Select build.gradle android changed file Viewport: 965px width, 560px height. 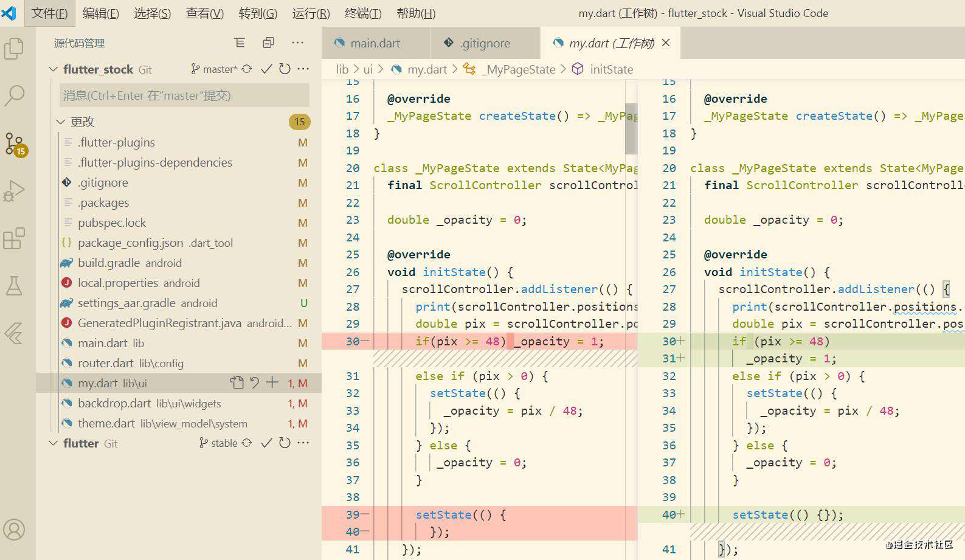coord(179,263)
